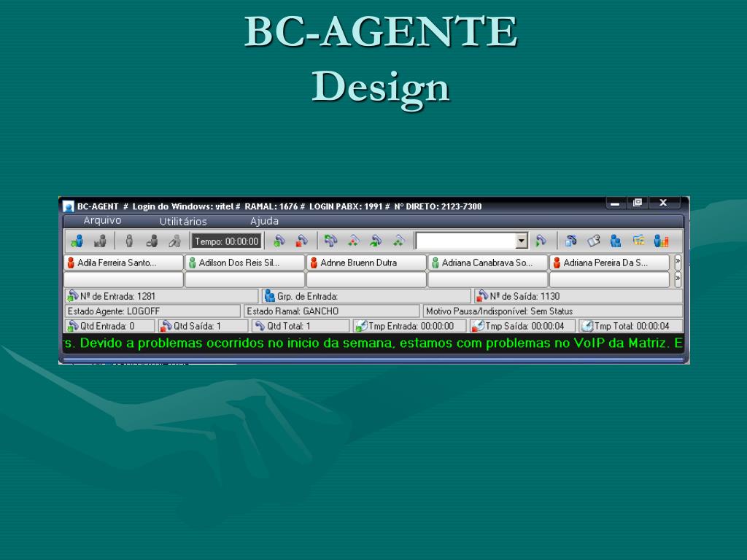This screenshot has height=560, width=747.
Task: Click clock icon beside Tmp Entrada
Action: pyautogui.click(x=361, y=326)
